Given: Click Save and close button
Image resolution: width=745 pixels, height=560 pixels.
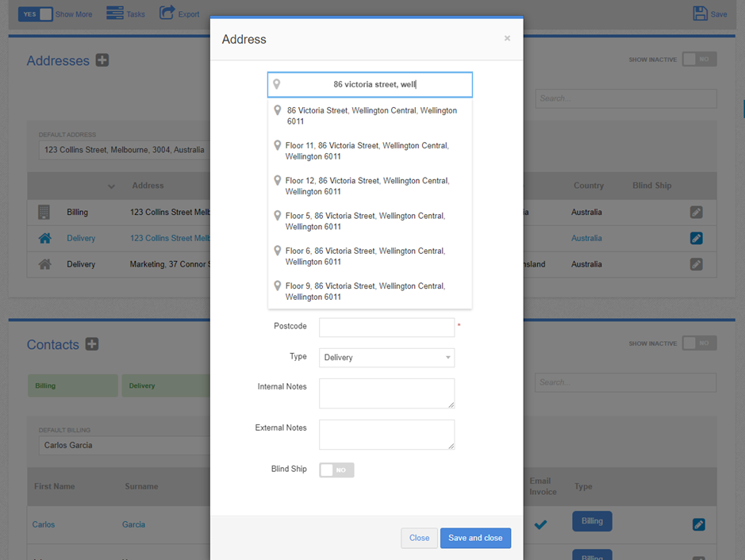Looking at the screenshot, I should click(475, 538).
